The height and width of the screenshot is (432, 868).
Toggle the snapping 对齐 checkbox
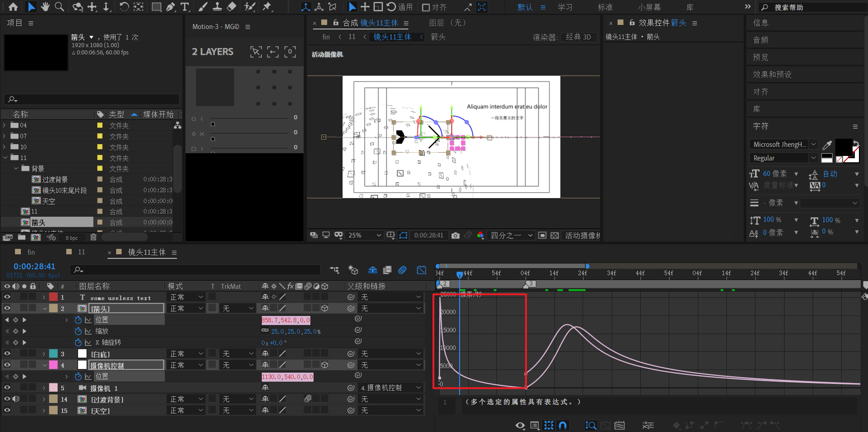pos(426,8)
